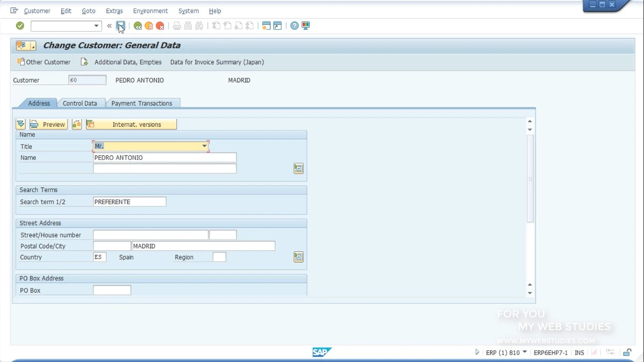Click the Find binoculars icon

pos(188,26)
